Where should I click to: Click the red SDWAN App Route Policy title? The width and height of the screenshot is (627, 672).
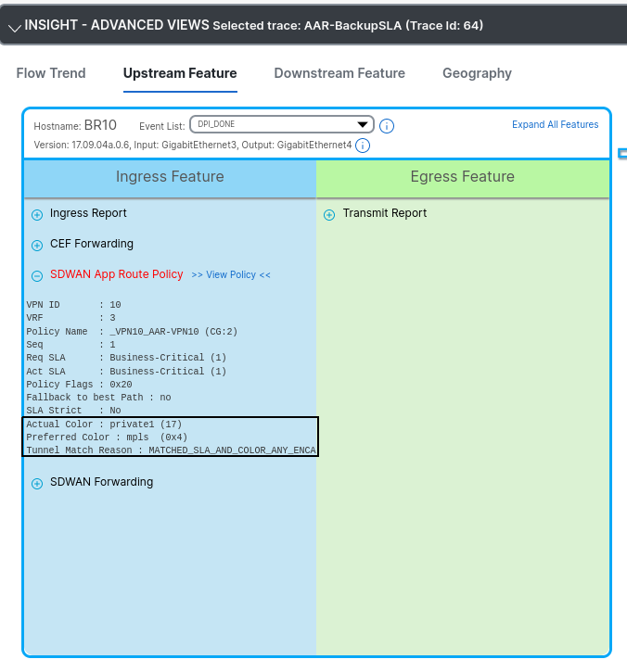(x=117, y=274)
